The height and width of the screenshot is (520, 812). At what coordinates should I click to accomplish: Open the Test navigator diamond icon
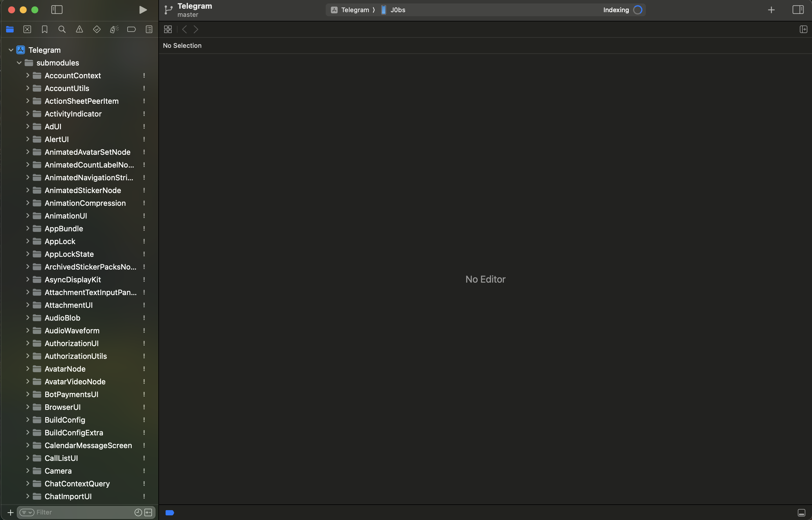click(x=97, y=29)
